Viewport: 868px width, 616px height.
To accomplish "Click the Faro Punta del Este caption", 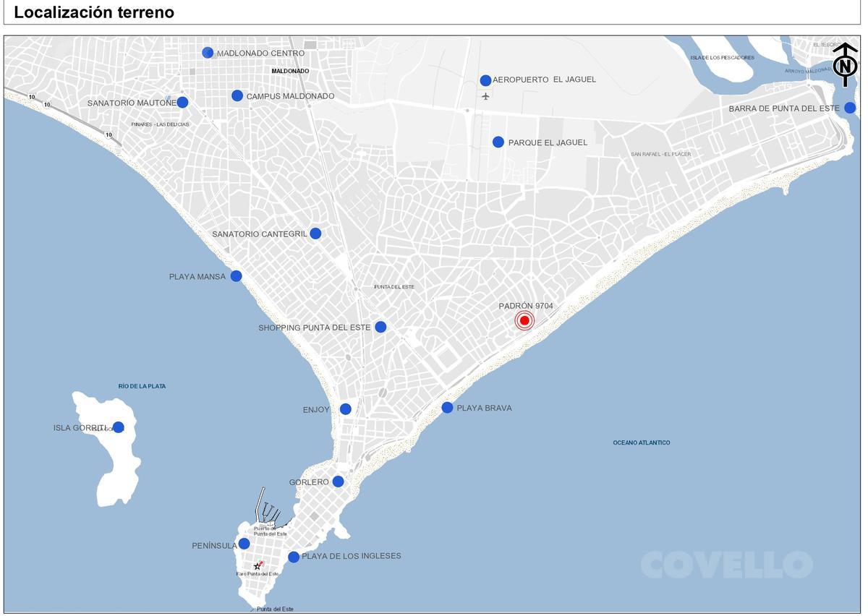I will pos(257,574).
